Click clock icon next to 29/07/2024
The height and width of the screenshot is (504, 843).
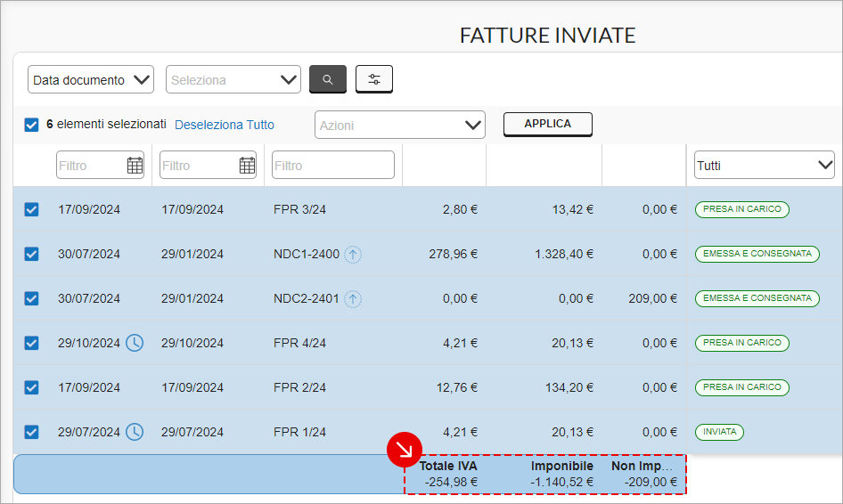click(x=134, y=432)
